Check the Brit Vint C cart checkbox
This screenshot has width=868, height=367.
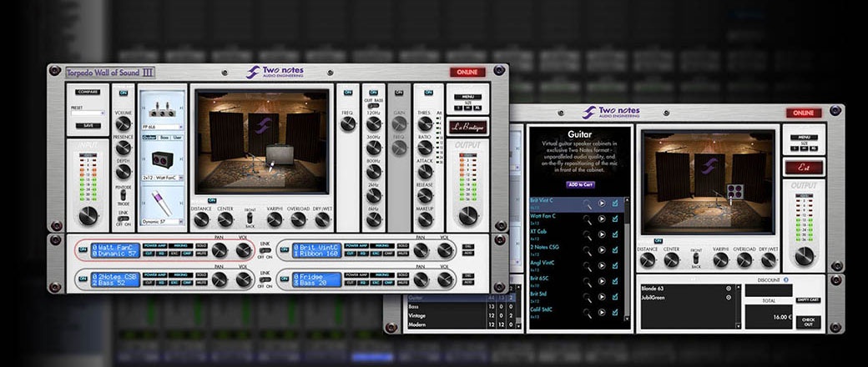[615, 204]
